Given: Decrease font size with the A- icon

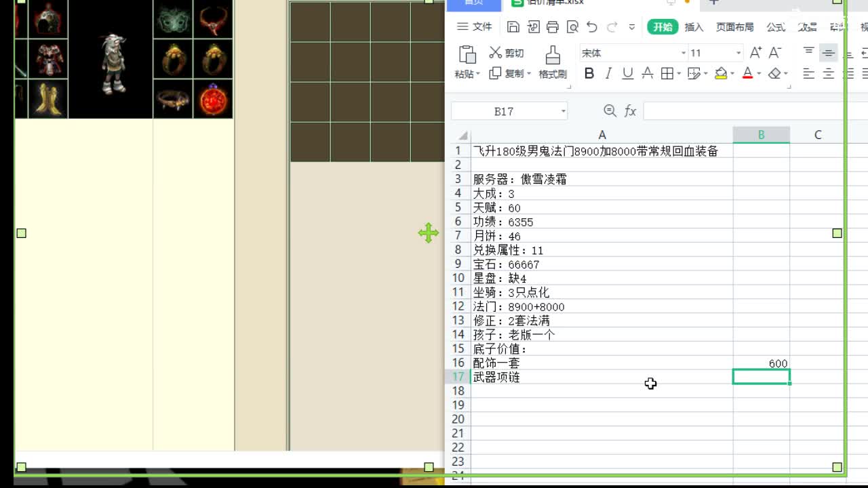Looking at the screenshot, I should [775, 53].
